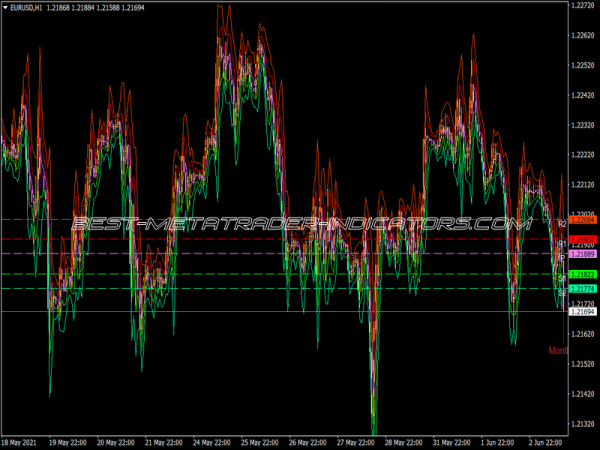Select the S2 support level label

pyautogui.click(x=562, y=293)
